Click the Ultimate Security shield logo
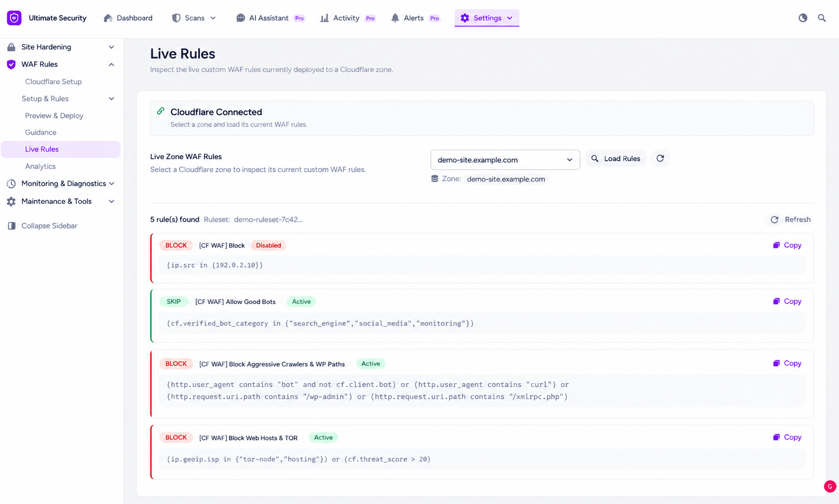The height and width of the screenshot is (504, 839). [x=14, y=18]
